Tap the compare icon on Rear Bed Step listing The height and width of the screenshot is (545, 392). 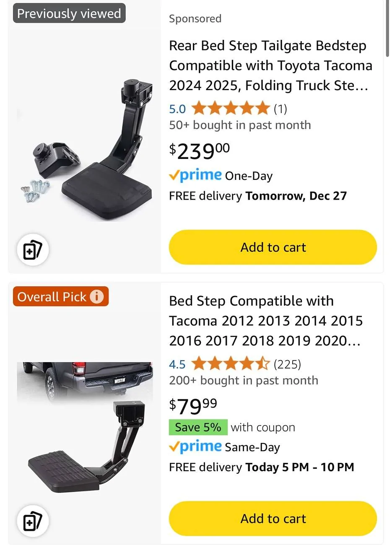33,250
